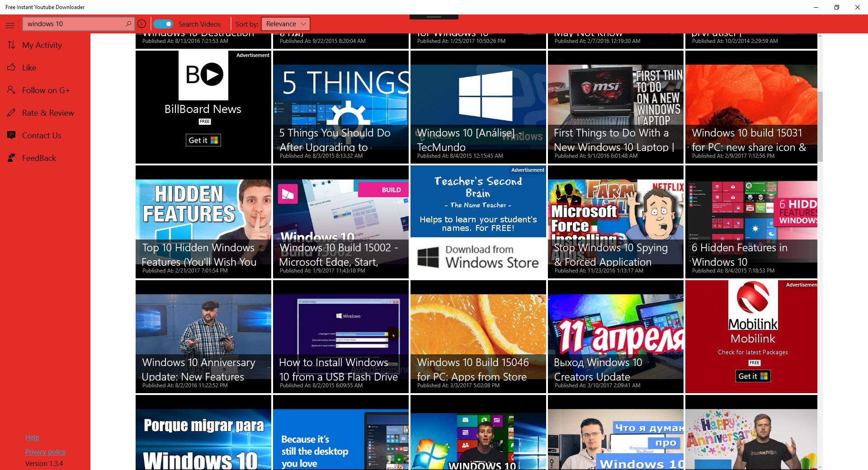Screen dimensions: 868x470
Task: Open the Что я думаю про Windows 10 video
Action: (x=616, y=432)
